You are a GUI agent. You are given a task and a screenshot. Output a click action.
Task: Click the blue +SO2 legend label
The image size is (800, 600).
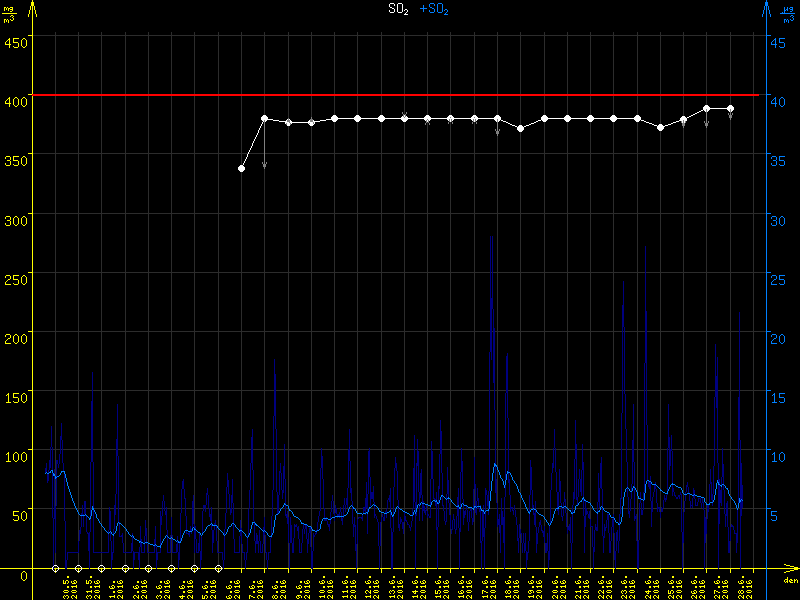tap(434, 9)
